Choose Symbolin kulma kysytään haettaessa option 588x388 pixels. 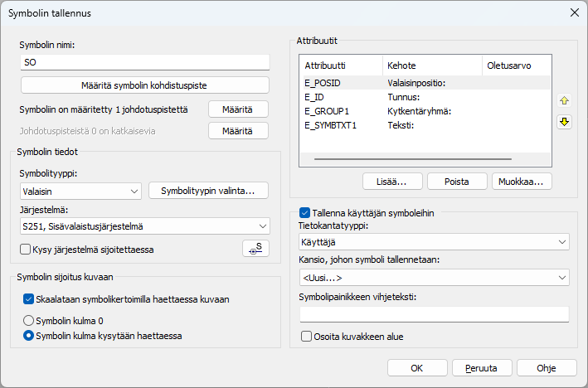click(28, 336)
